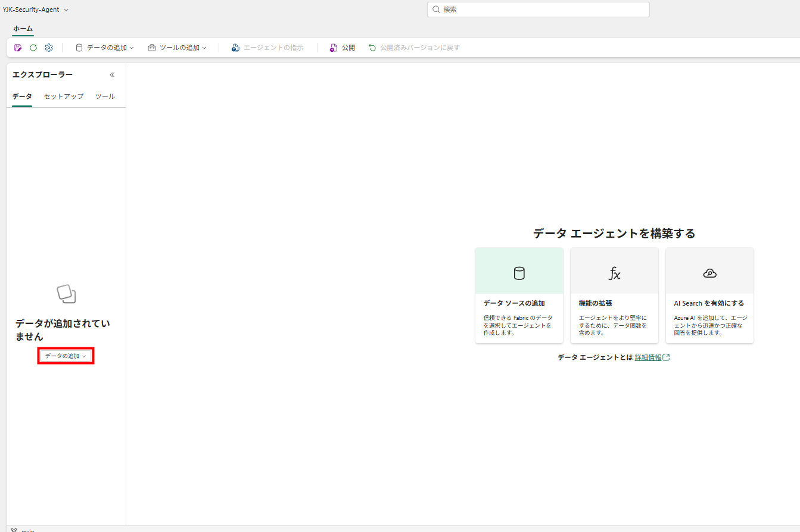Open データの追加 dropdown in explorer panel
Image resolution: width=800 pixels, height=532 pixels.
click(66, 356)
